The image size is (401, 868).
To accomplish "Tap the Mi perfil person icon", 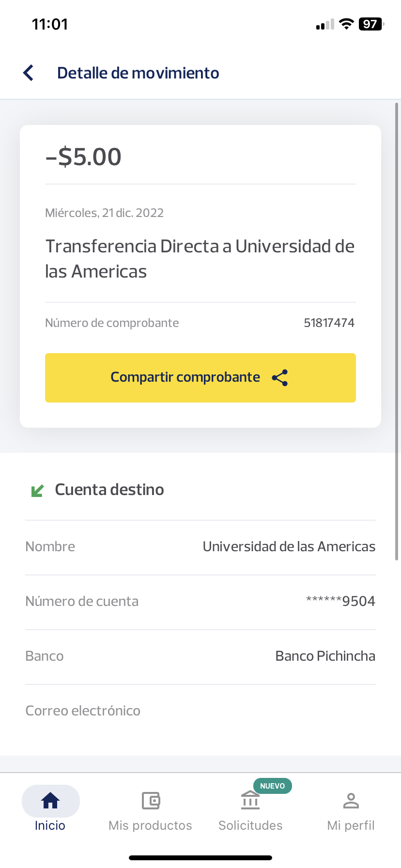I will (351, 801).
